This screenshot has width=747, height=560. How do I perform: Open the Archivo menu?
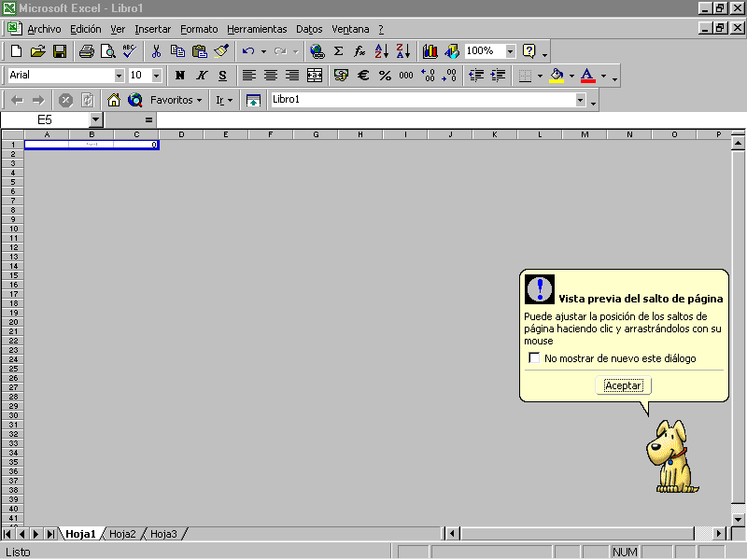[44, 29]
